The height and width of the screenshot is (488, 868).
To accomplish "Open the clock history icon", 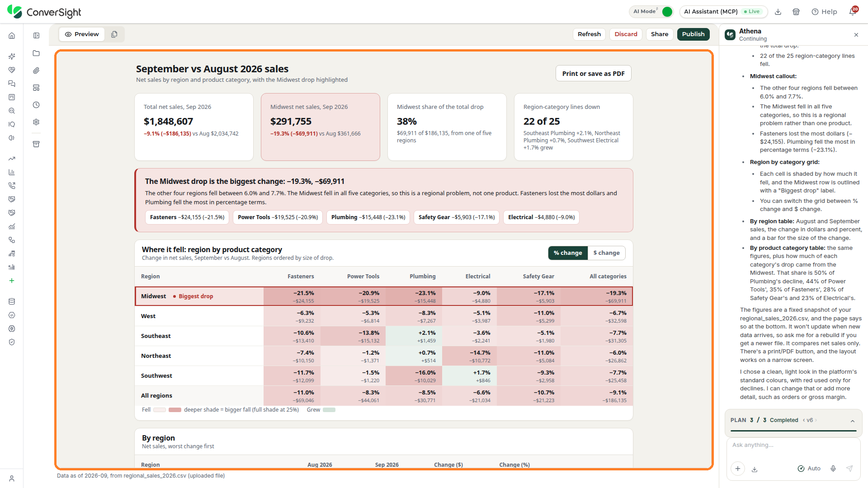I will 36,105.
